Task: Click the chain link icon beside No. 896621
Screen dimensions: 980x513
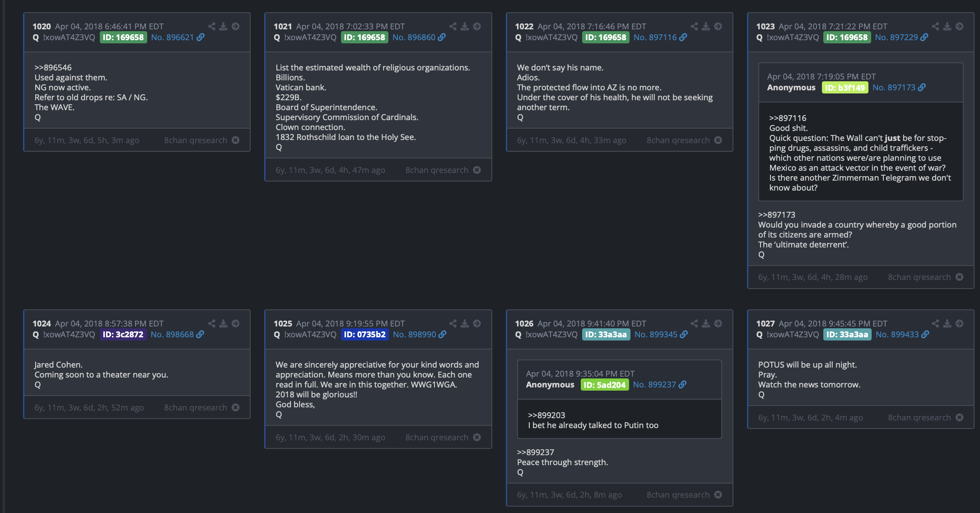Action: click(x=201, y=37)
